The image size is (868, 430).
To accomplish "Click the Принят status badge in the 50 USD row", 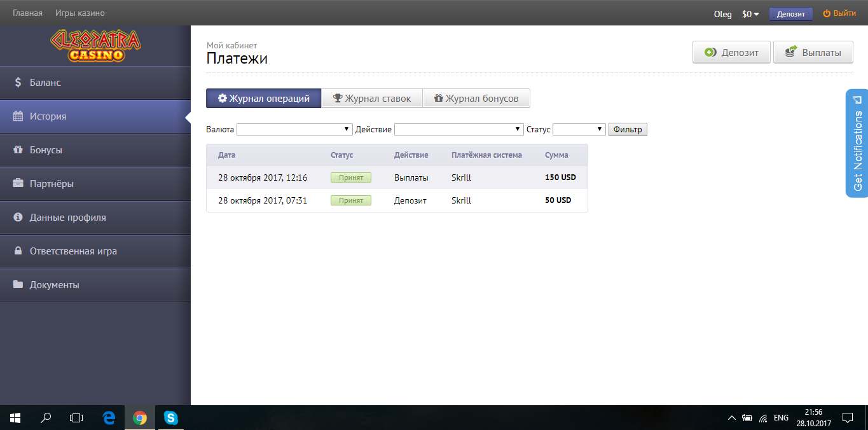I will click(350, 200).
